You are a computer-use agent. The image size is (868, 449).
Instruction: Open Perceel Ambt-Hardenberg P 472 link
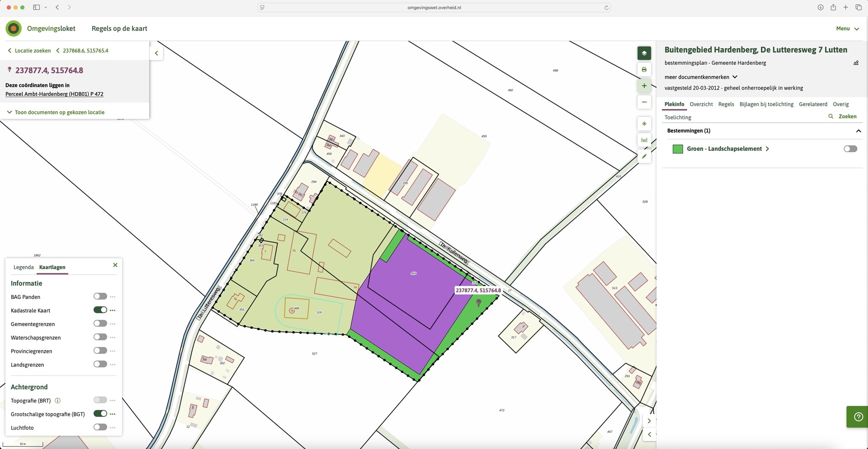[54, 94]
